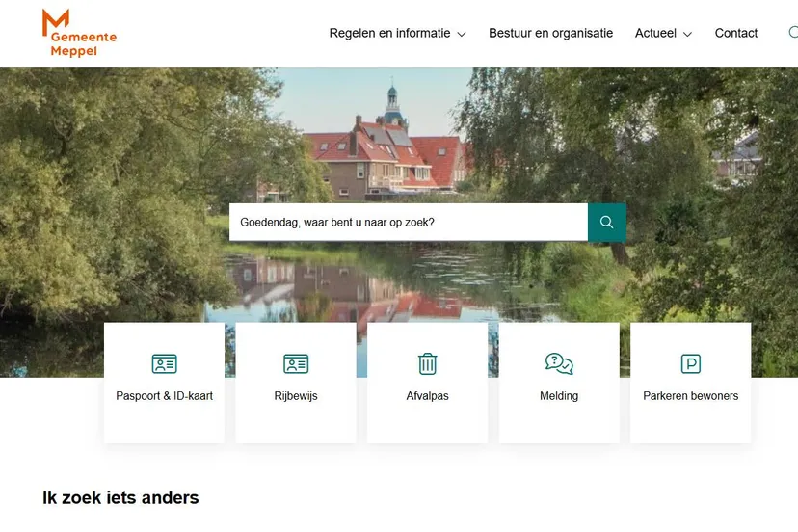Screen dimensions: 798x532
Task: Open the Contact page
Action: click(736, 33)
